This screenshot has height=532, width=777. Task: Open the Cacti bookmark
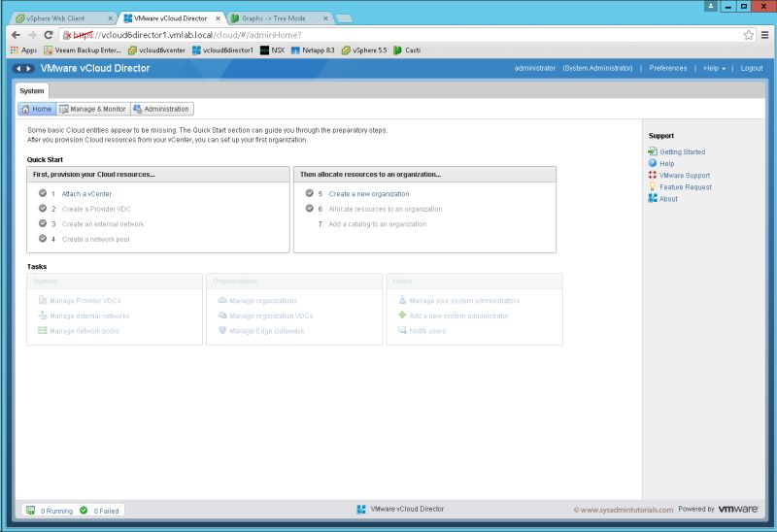[x=407, y=50]
